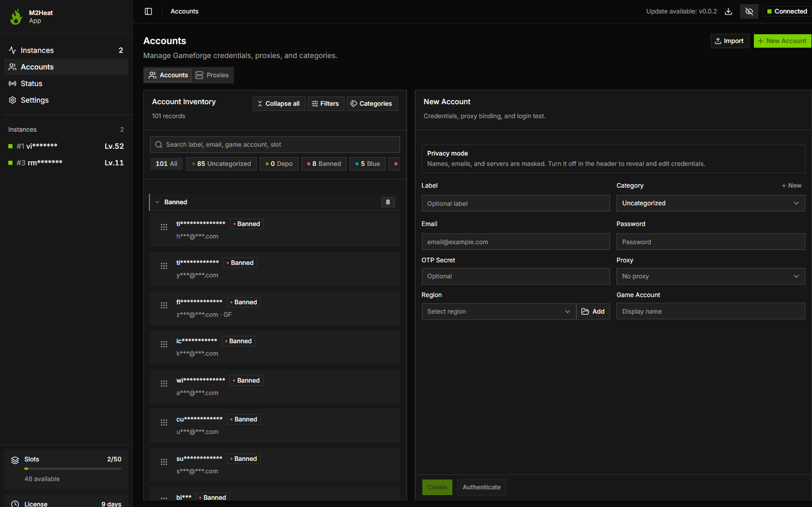Screen dimensions: 812x507
Task: Click drag handle of k***@***.com account
Action: pos(164,344)
